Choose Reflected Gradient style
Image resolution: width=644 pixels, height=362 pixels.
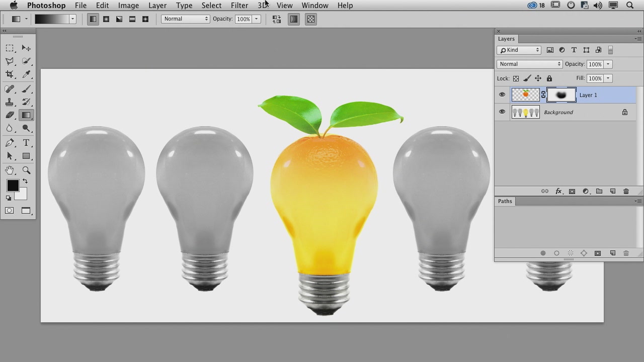point(132,19)
